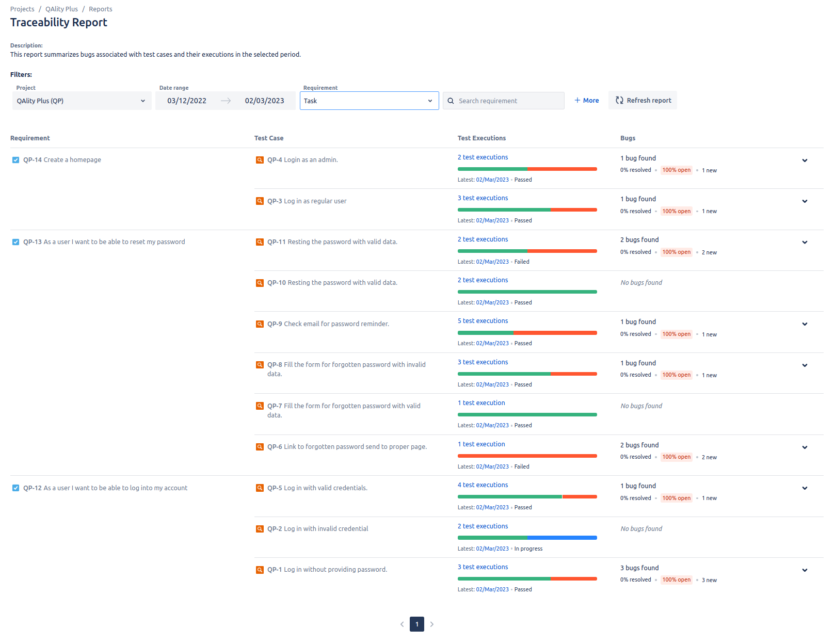Click the Refresh report button
This screenshot has height=644, width=835.
coord(643,101)
